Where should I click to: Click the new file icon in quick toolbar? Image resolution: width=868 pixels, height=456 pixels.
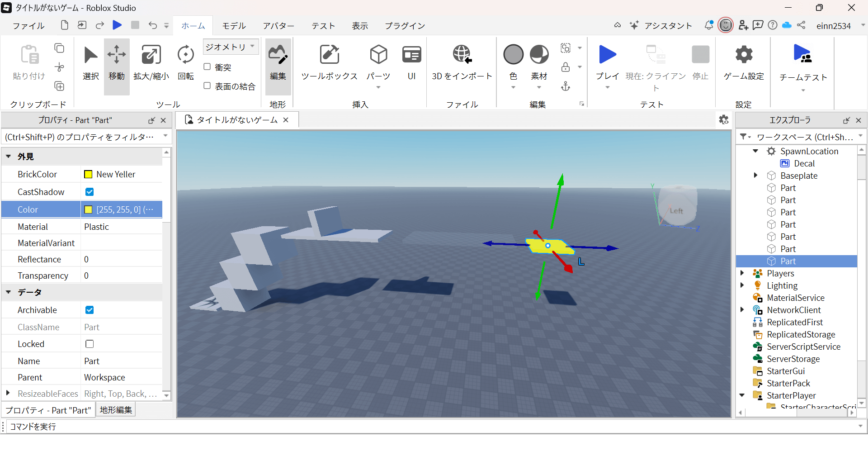[65, 25]
